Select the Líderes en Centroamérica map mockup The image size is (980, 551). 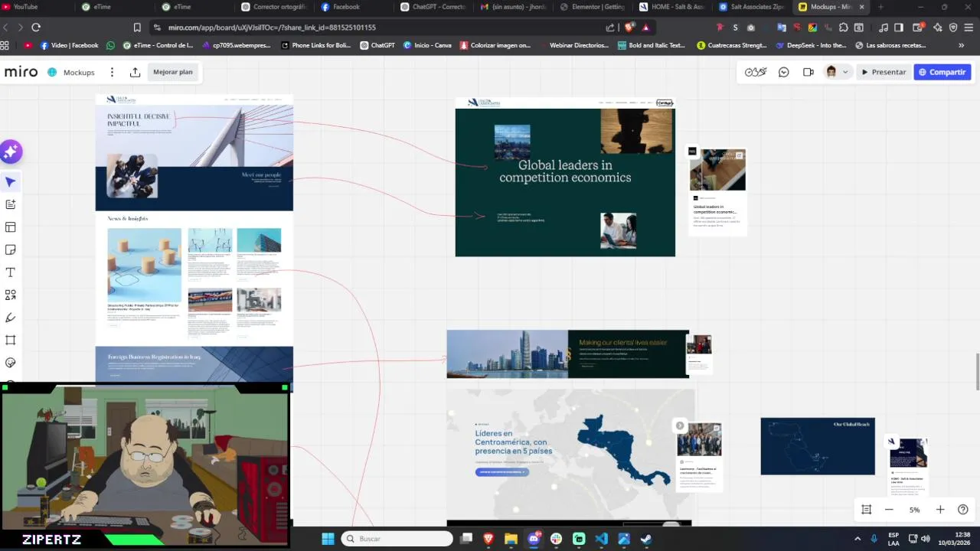coord(570,455)
